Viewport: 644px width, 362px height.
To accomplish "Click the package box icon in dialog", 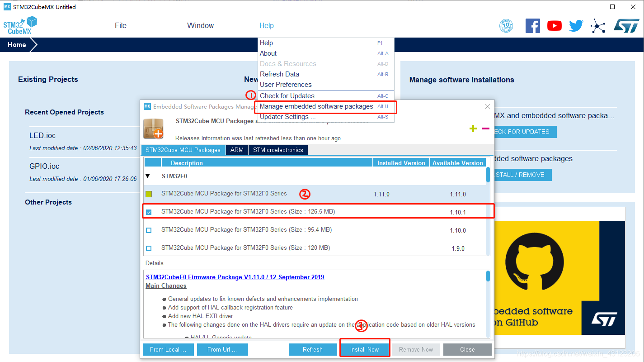I will [153, 129].
